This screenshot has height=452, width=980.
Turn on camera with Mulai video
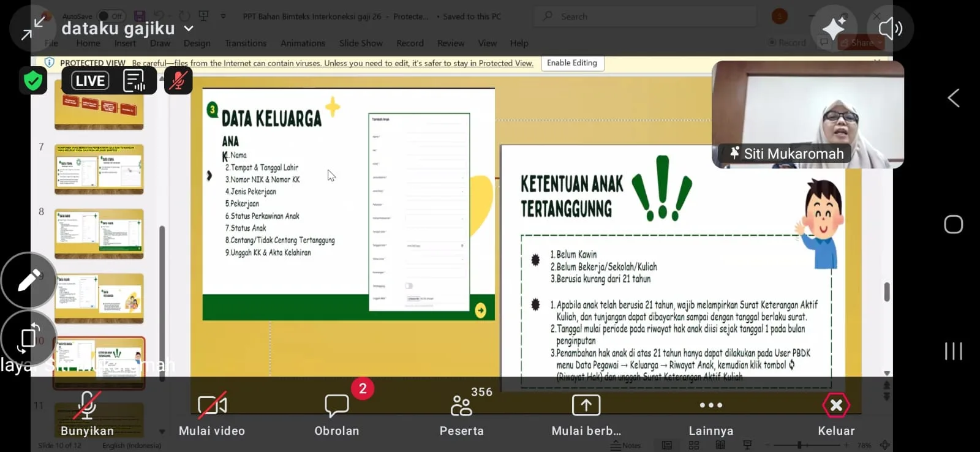pos(212,414)
